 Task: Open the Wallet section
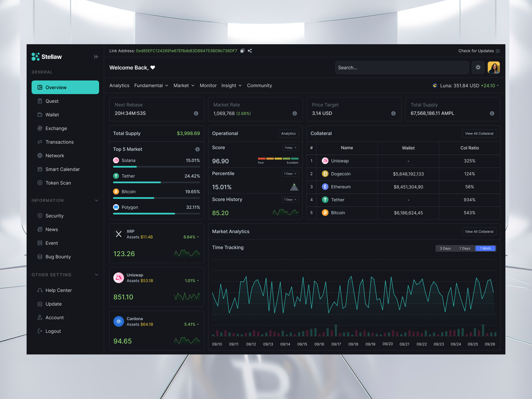(x=52, y=115)
